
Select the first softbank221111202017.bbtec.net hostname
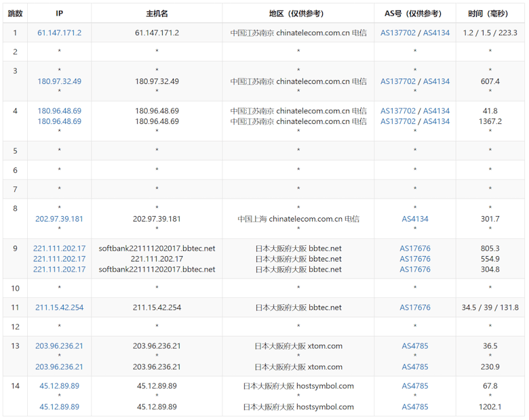click(157, 249)
